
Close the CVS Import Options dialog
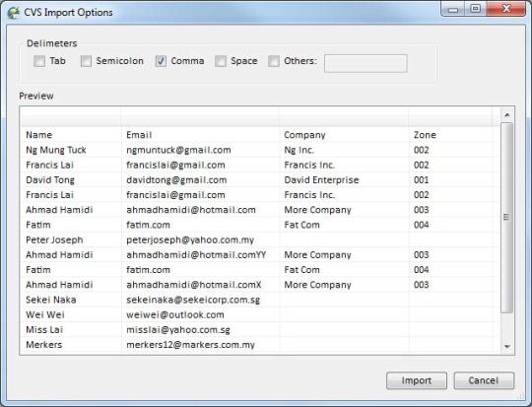(505, 9)
